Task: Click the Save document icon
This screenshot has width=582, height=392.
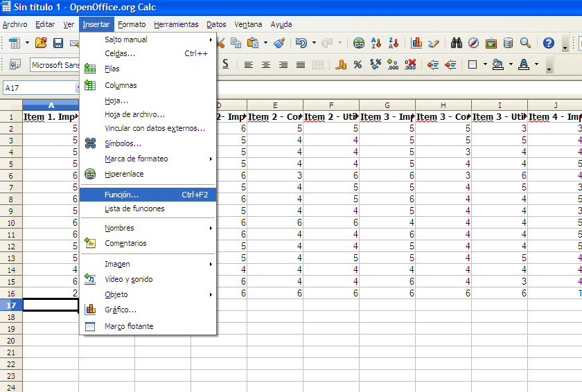Action: 58,43
